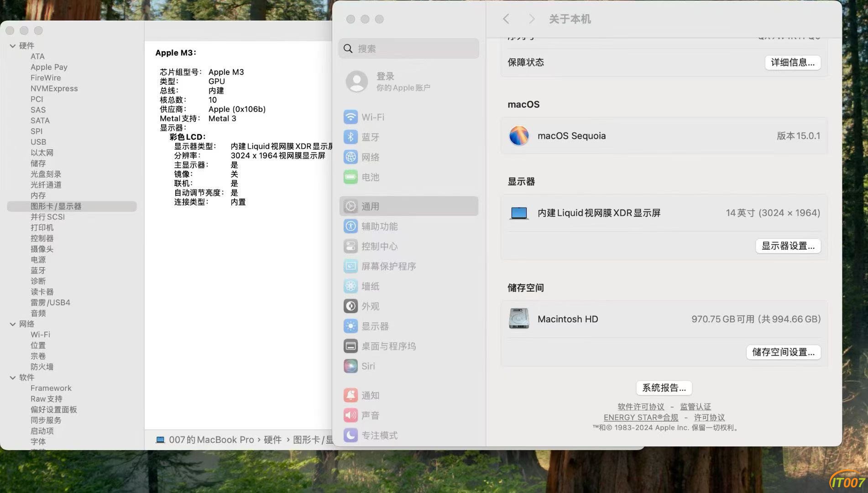
Task: Open Accessibility (辅助功能) icon
Action: (x=350, y=226)
